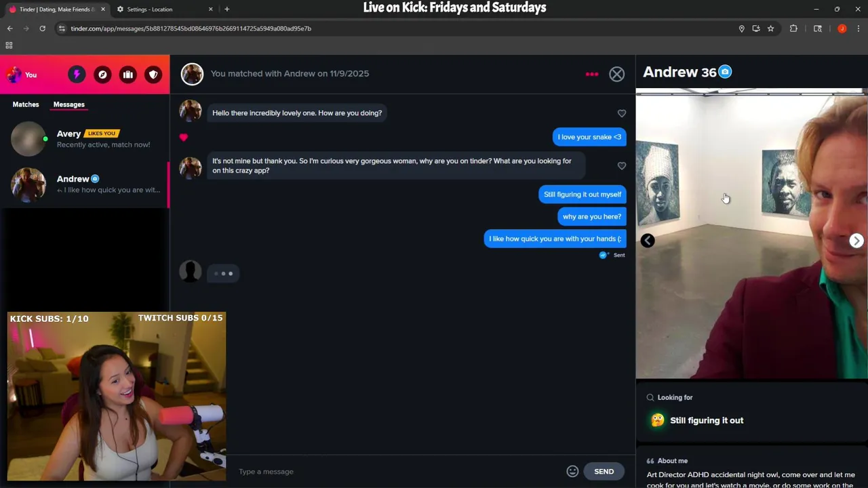
Task: Open the three-dot conversation options menu
Action: point(592,74)
